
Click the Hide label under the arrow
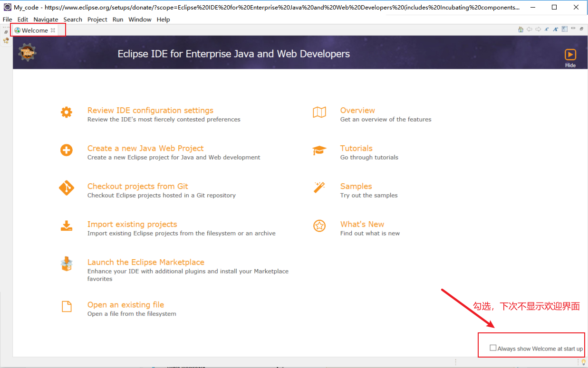(x=570, y=66)
